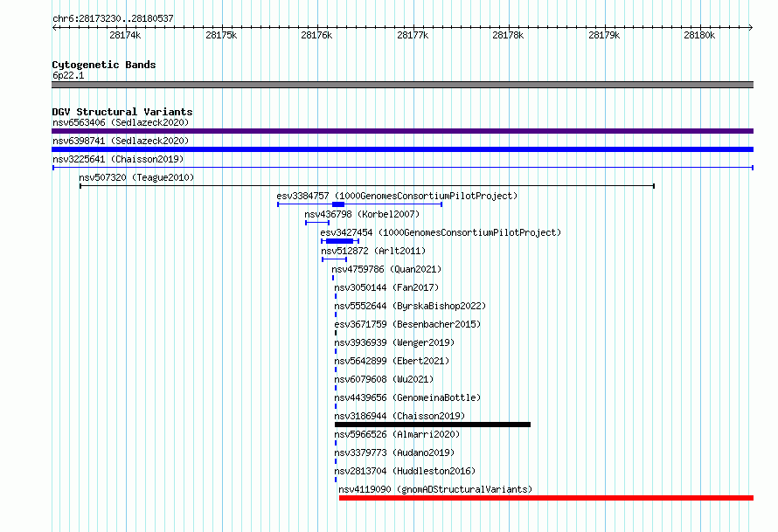
Task: Open nsv5552644 (ByrskaBishop2022) entry
Action: coord(410,306)
